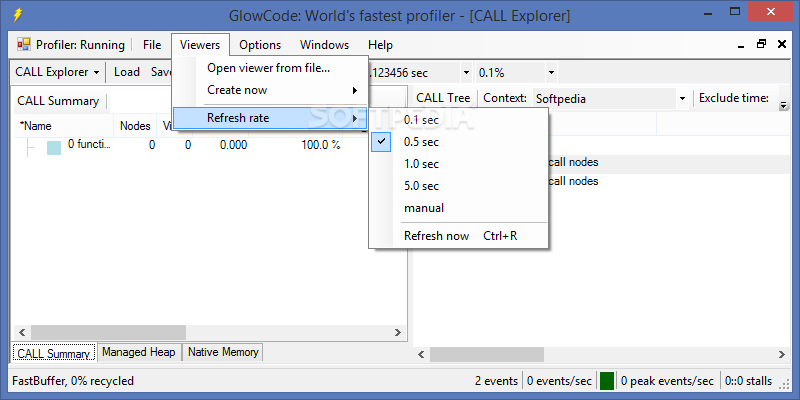Click the 0.000 time cell
This screenshot has height=400, width=800.
[233, 145]
